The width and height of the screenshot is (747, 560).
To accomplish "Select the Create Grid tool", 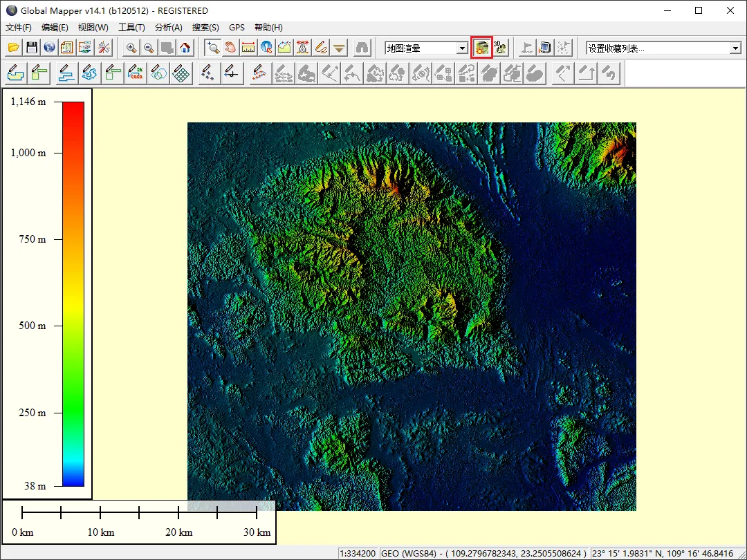I will (x=181, y=74).
